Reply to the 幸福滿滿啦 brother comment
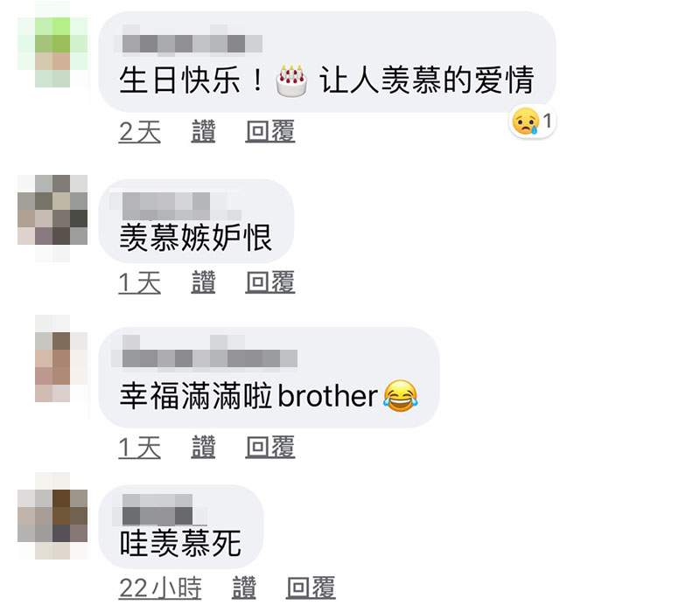700x612 pixels. click(270, 447)
